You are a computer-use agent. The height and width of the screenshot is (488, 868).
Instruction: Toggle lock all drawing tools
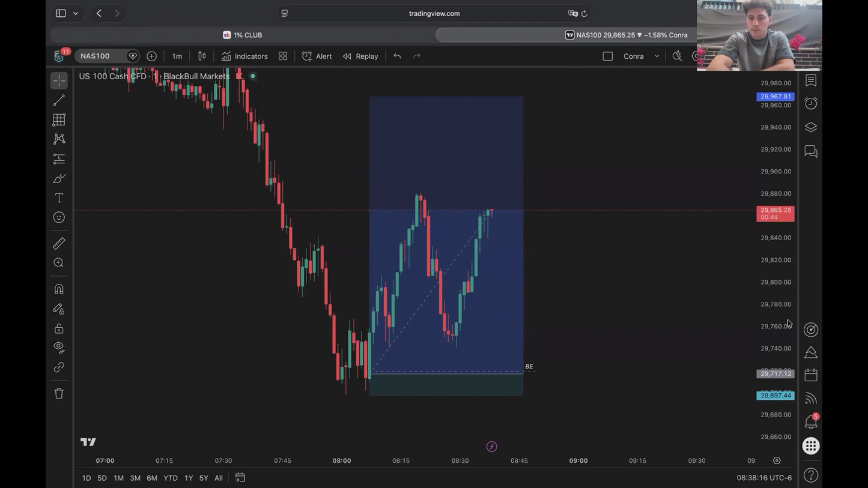tap(59, 328)
